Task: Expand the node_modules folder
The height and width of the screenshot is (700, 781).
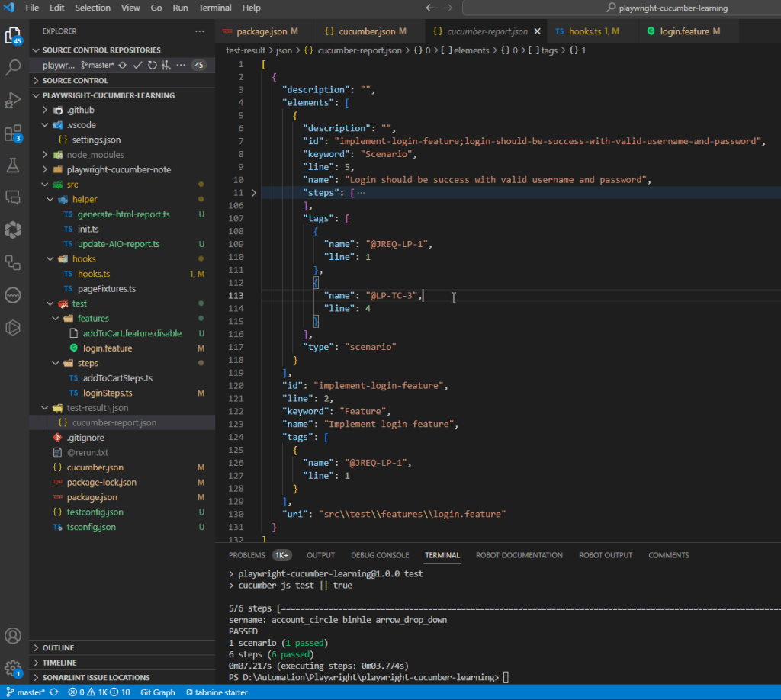Action: pyautogui.click(x=95, y=155)
